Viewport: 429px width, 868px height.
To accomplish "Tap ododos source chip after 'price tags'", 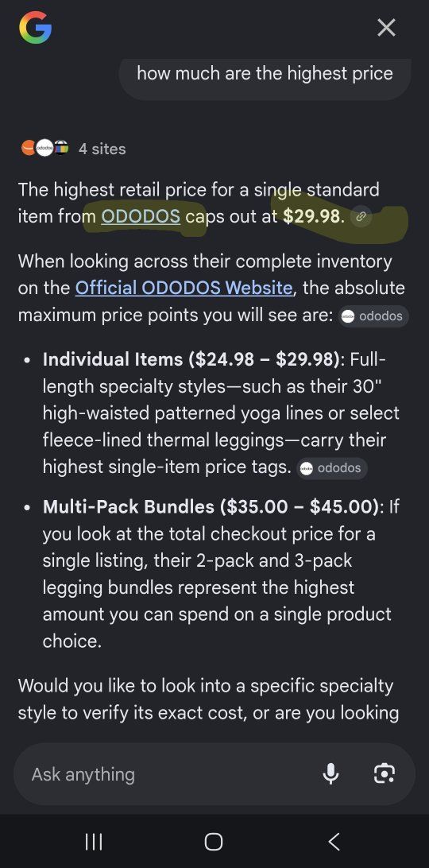I will click(x=331, y=468).
